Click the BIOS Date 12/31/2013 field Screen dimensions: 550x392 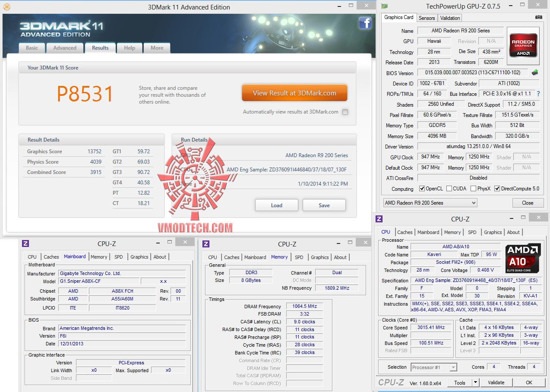122,344
